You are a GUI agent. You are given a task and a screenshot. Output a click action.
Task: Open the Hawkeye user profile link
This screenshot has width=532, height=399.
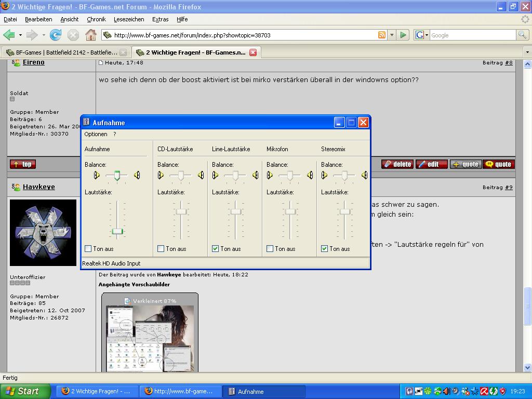click(38, 187)
